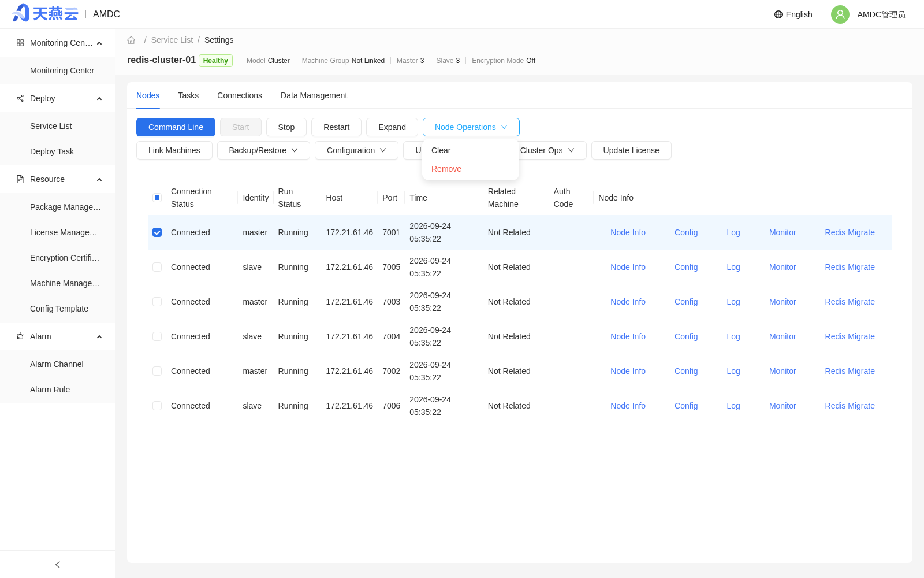Click the Tianyan Cloud logo
Viewport: 924px width, 578px height.
pyautogui.click(x=46, y=14)
